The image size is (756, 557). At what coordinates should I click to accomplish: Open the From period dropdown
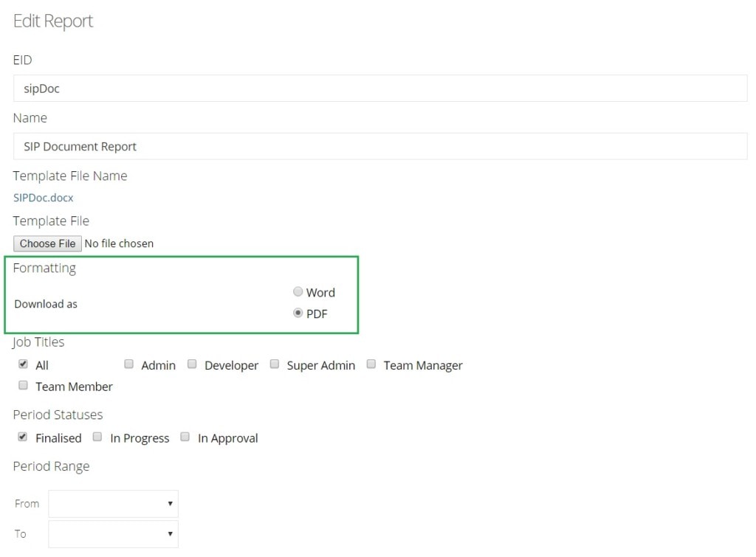(113, 504)
